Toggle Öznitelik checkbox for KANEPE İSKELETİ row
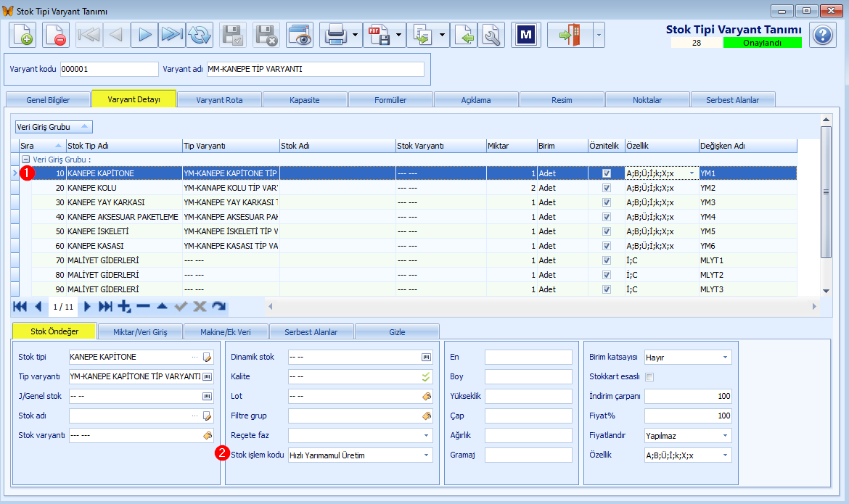Screen dimensions: 849x504 [607, 232]
